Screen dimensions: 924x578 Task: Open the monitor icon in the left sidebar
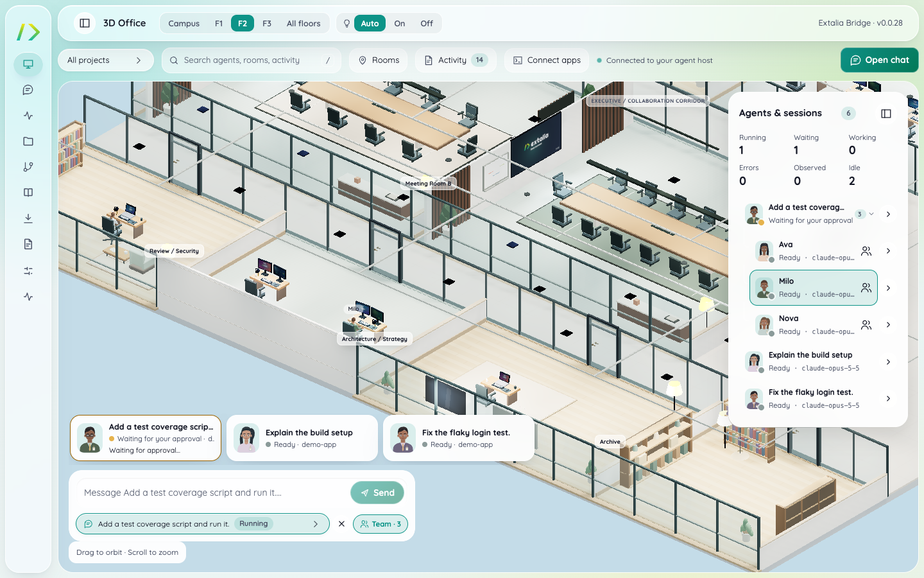pyautogui.click(x=28, y=64)
